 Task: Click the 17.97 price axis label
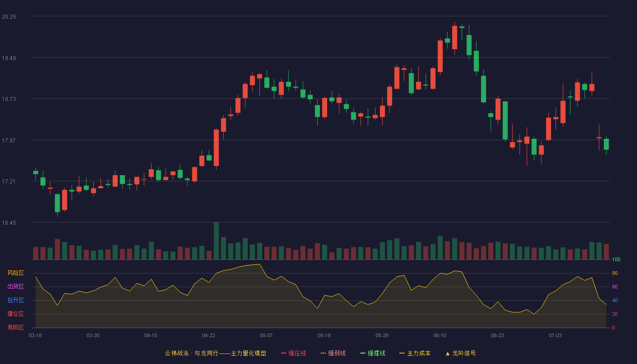click(9, 140)
